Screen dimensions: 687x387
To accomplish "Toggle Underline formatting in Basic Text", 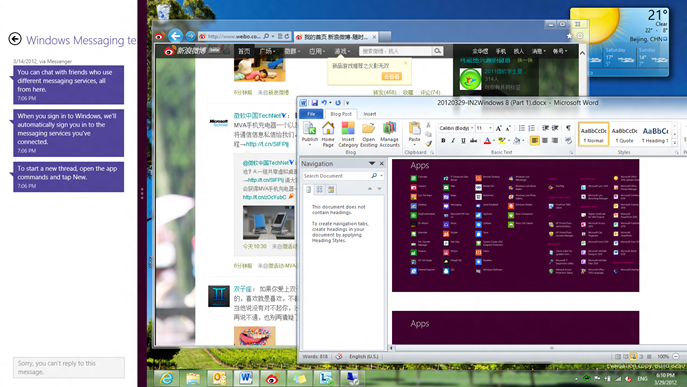I will click(x=463, y=141).
